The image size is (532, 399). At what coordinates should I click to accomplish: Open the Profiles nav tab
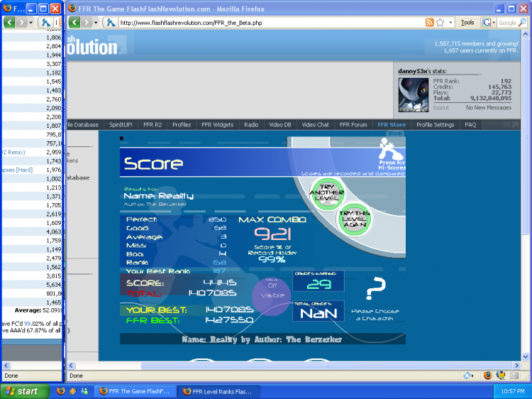pos(182,125)
